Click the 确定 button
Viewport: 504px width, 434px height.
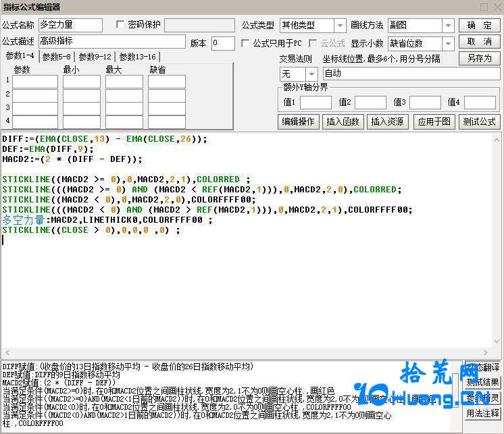[x=479, y=25]
